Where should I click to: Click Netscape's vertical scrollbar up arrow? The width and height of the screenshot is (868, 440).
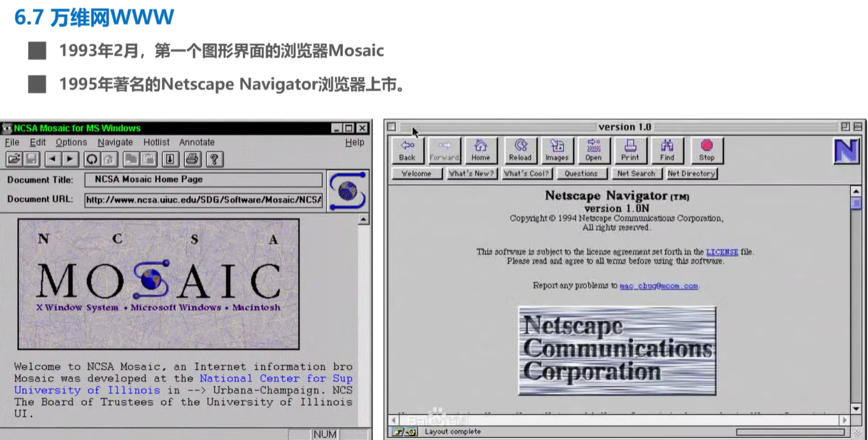tap(856, 190)
